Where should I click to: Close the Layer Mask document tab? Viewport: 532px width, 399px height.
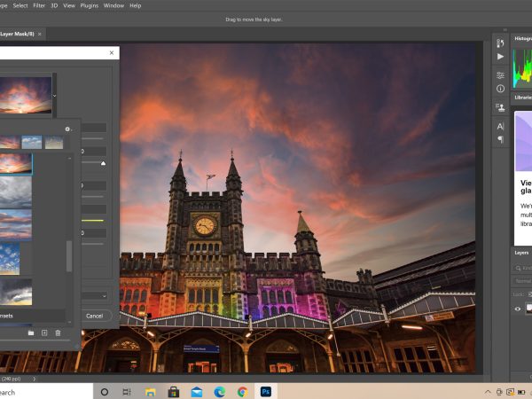tap(40, 34)
